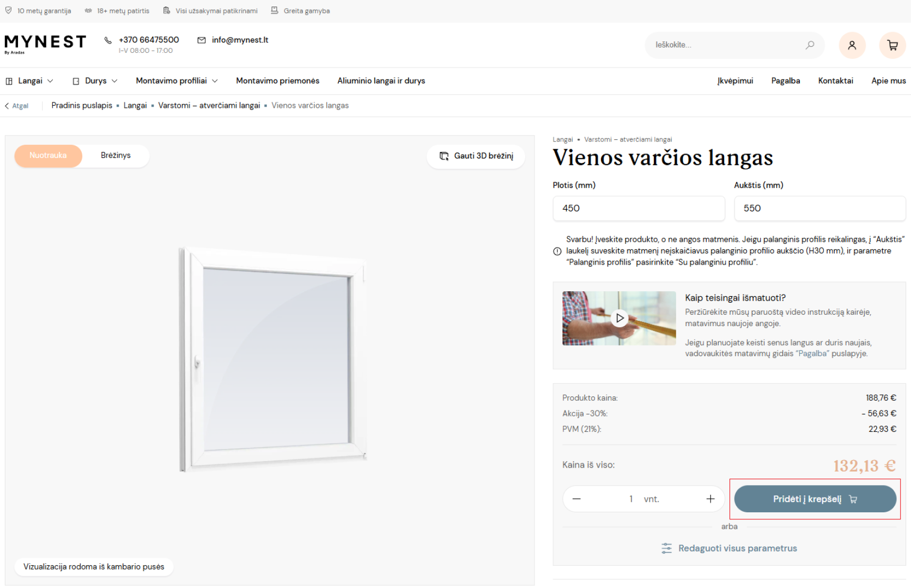Click Redaguoti visus parametrus
This screenshot has height=588, width=911.
click(729, 548)
